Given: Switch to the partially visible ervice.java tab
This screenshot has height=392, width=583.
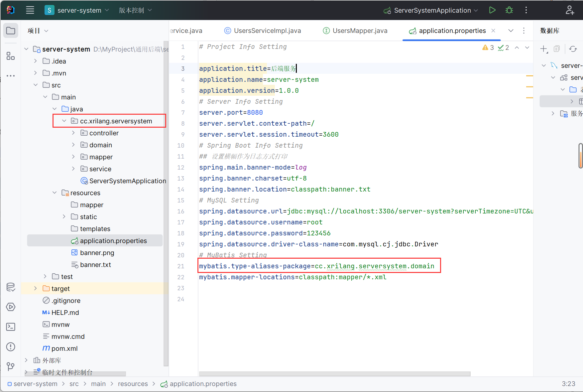Looking at the screenshot, I should [186, 31].
